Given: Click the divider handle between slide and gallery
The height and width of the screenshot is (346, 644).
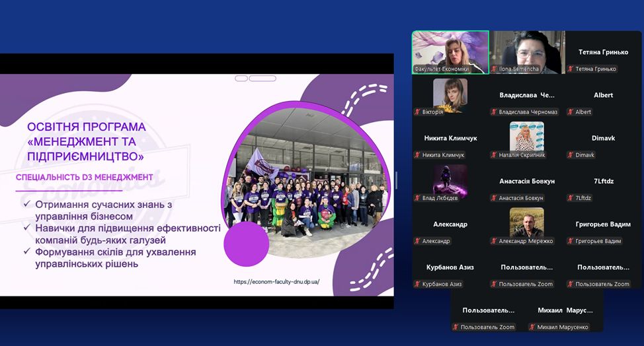Looking at the screenshot, I should click(x=396, y=181).
